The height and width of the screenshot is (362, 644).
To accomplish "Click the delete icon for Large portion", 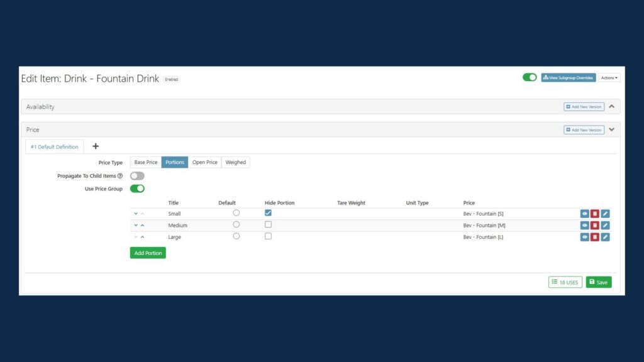I will pos(594,237).
